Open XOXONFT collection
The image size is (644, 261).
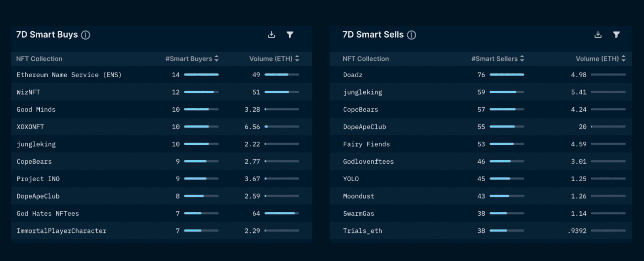30,127
